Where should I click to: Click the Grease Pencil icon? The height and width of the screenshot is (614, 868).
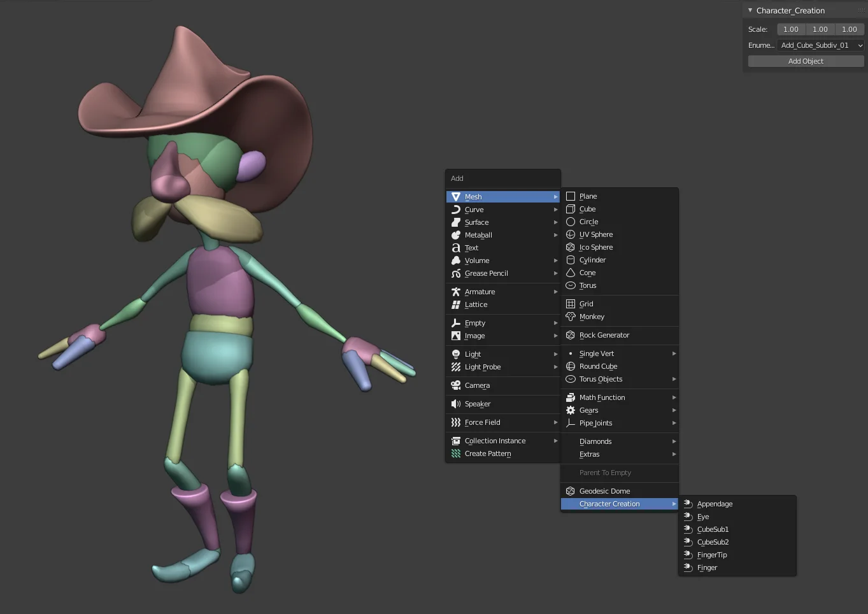click(456, 273)
